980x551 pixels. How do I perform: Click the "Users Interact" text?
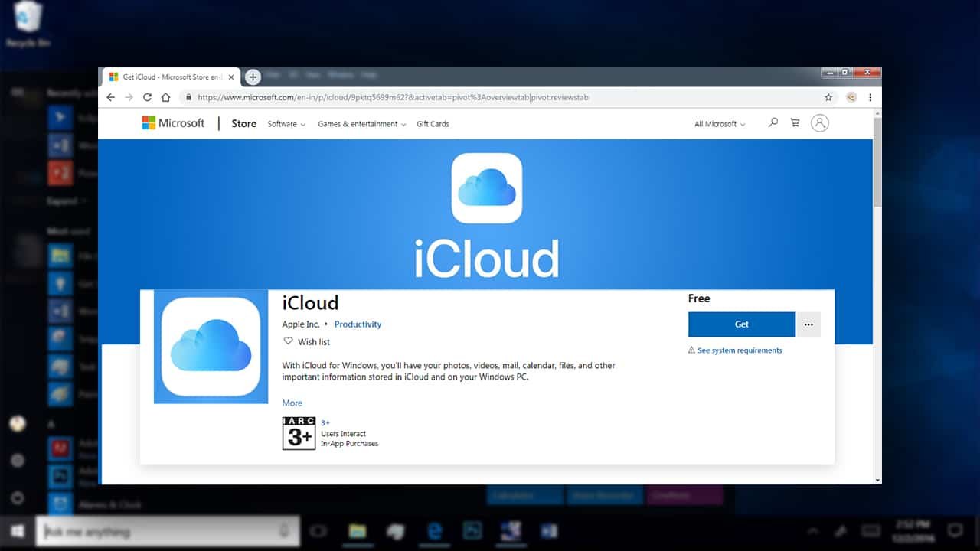[x=342, y=434]
